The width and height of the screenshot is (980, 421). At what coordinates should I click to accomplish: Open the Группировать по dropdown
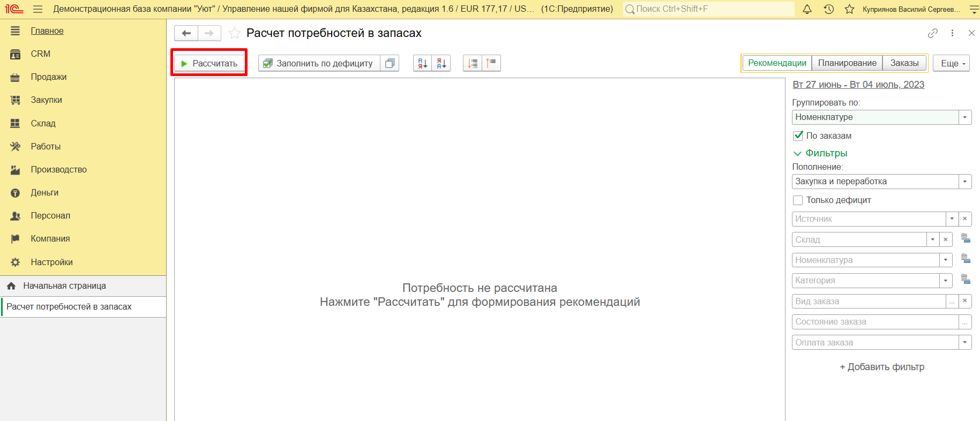[x=965, y=117]
